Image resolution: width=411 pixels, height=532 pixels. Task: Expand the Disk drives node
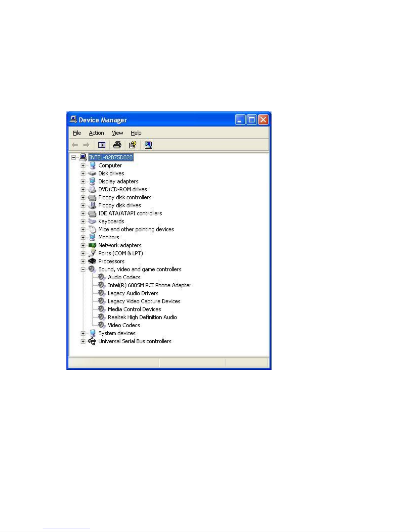pos(83,174)
